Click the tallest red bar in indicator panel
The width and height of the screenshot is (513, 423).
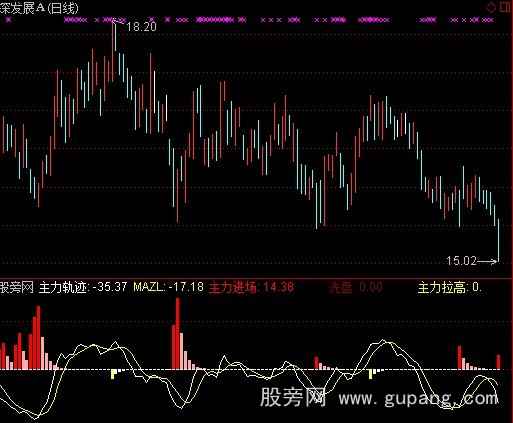pyautogui.click(x=178, y=334)
